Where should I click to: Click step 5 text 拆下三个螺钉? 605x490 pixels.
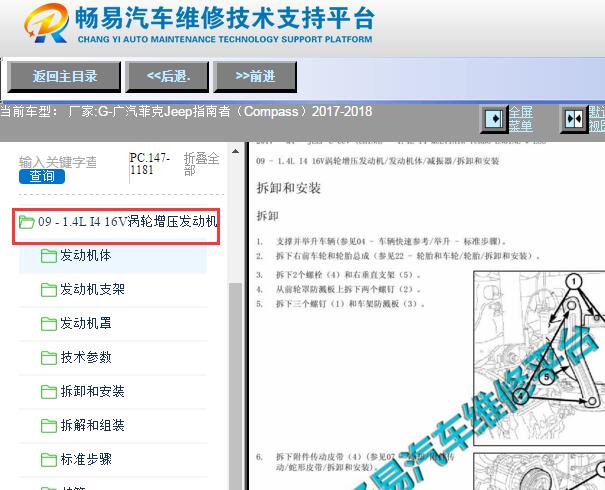350,304
